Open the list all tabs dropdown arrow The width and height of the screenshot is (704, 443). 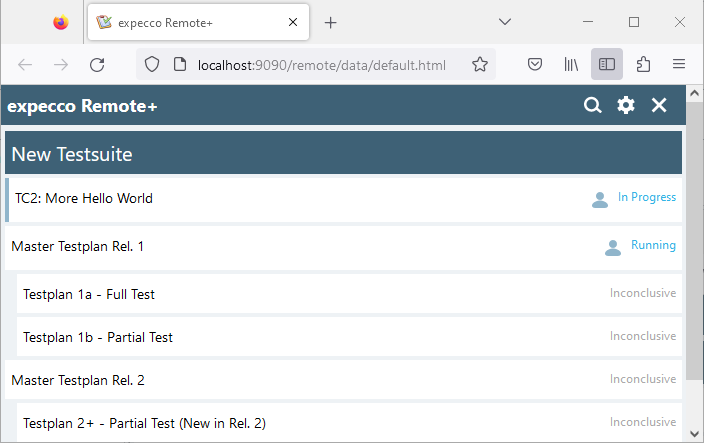pyautogui.click(x=505, y=22)
